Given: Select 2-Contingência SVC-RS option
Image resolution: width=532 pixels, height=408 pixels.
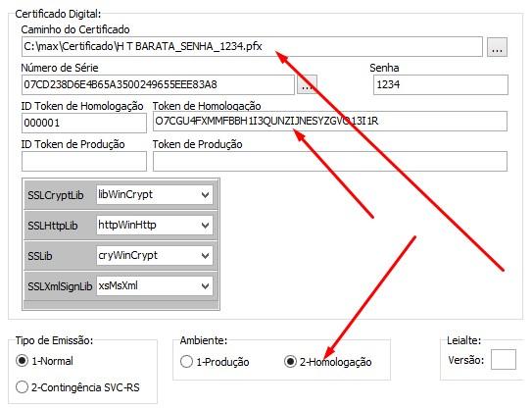Looking at the screenshot, I should (23, 387).
